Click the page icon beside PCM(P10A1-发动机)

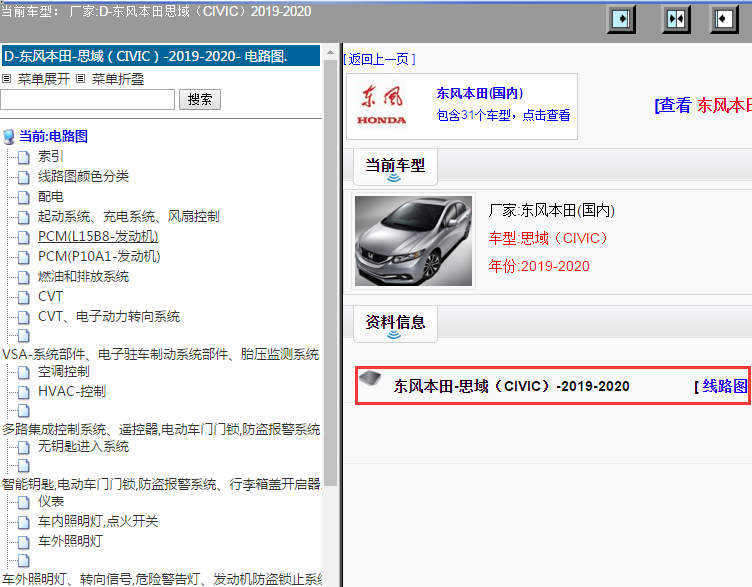pyautogui.click(x=24, y=257)
